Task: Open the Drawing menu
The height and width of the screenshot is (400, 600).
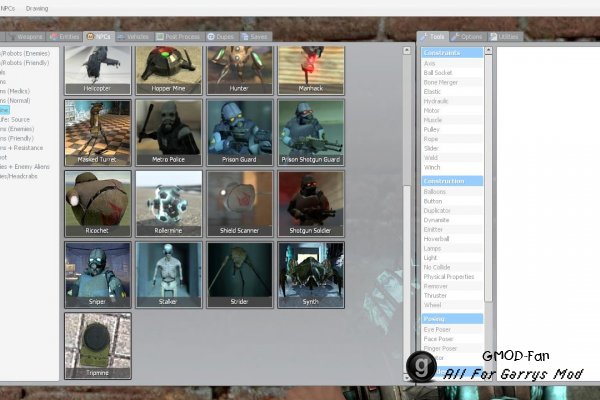Action: tap(37, 8)
